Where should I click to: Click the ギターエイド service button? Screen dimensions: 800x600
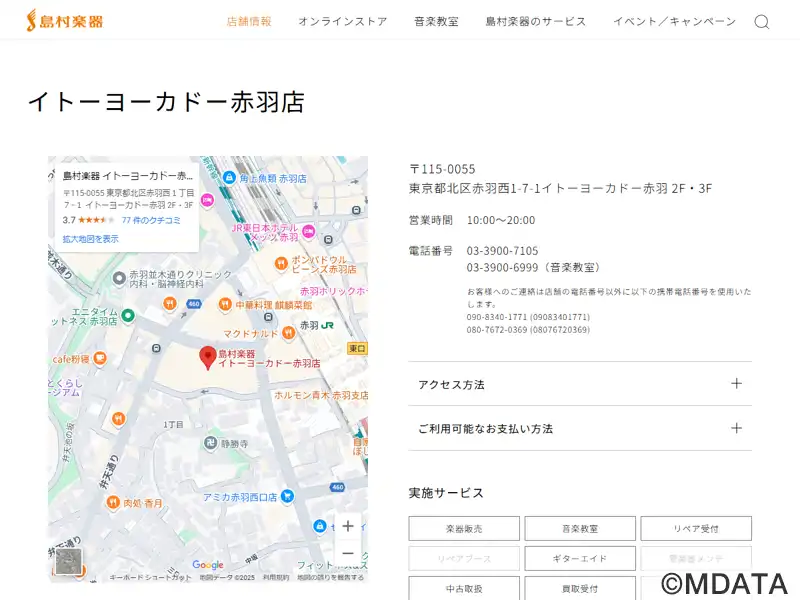pos(580,558)
